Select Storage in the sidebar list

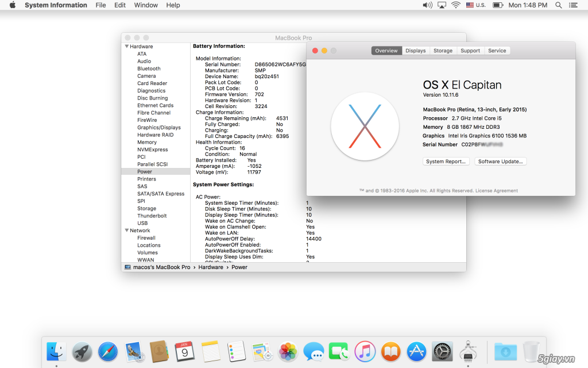click(x=146, y=208)
